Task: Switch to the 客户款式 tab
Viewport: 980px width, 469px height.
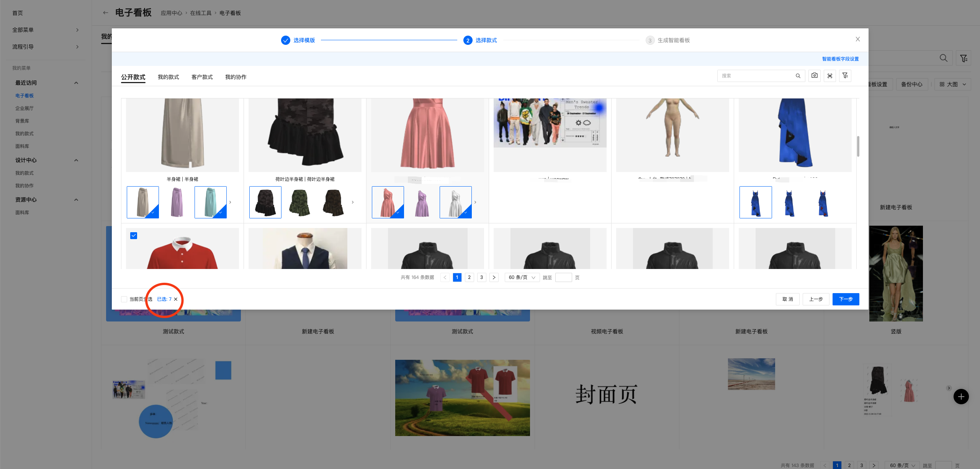Action: coord(202,77)
